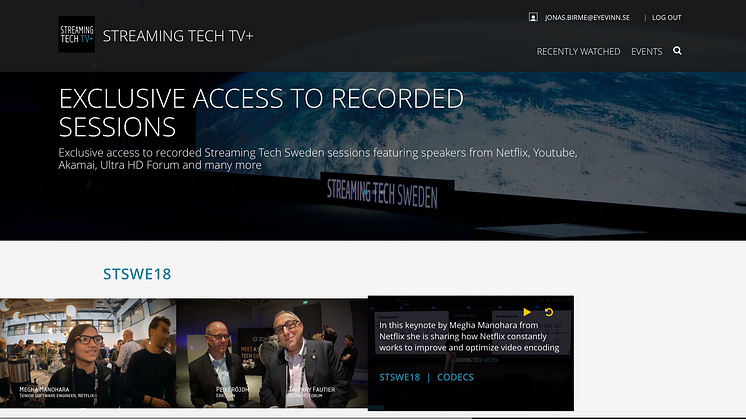
Task: Open the STSWE18 section heading
Action: [x=130, y=273]
